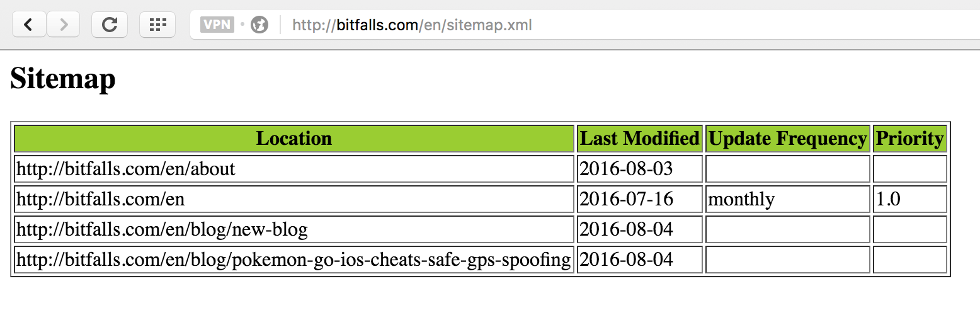This screenshot has height=310, width=980.
Task: Open the Speed Dial grid icon
Action: (157, 25)
